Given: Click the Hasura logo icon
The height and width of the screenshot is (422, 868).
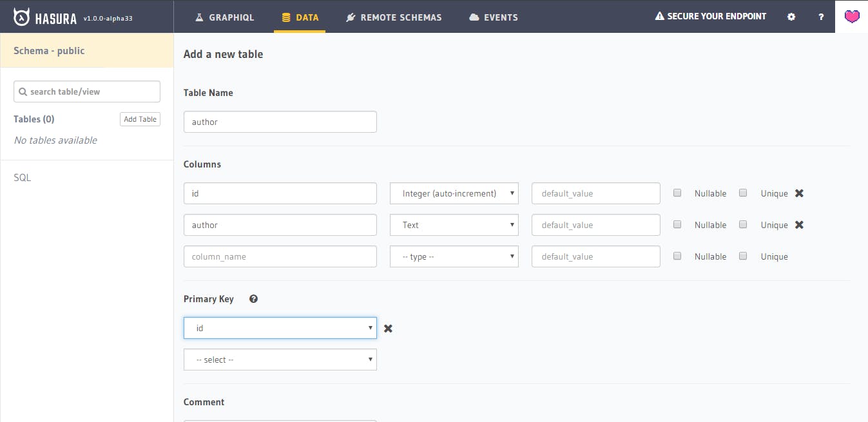Looking at the screenshot, I should tap(23, 16).
